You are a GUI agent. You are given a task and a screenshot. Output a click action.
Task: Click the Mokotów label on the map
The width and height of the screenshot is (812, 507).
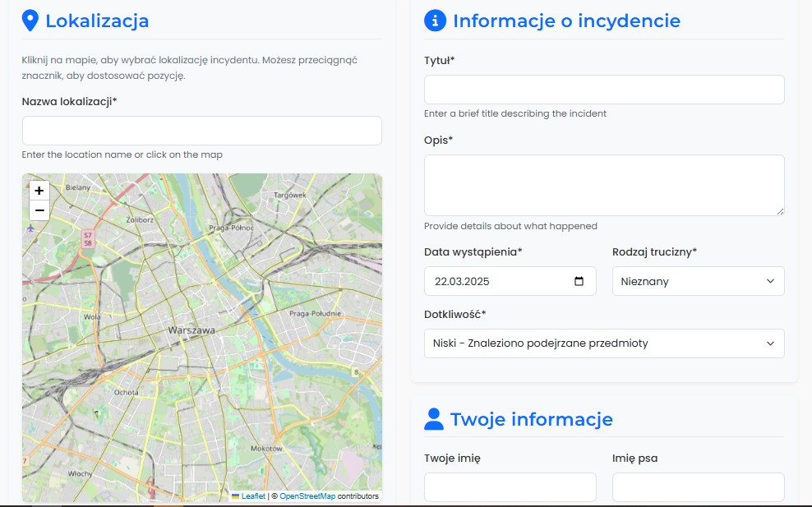(x=267, y=449)
